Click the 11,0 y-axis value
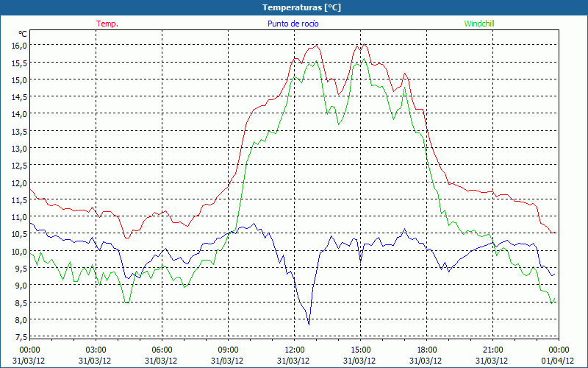This screenshot has height=368, width=588. click(x=20, y=216)
